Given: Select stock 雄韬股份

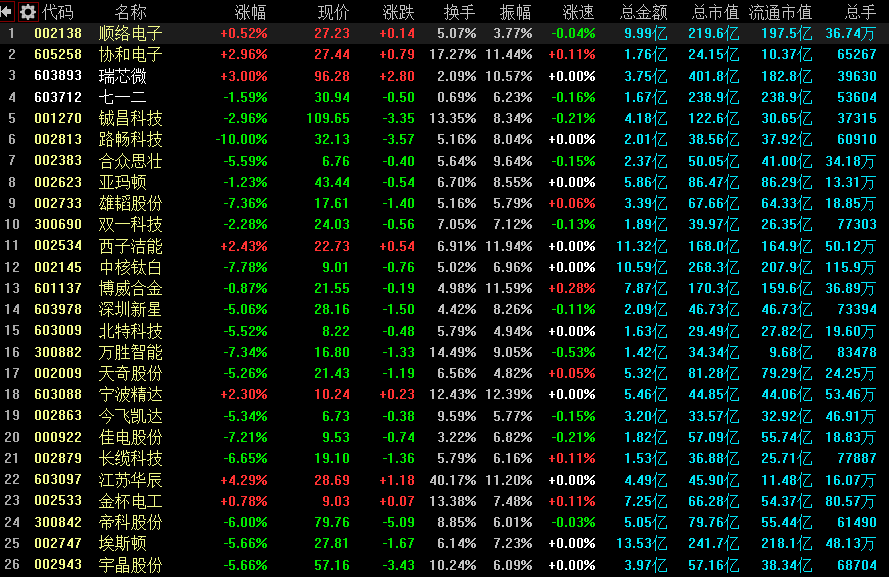Looking at the screenshot, I should [x=130, y=203].
